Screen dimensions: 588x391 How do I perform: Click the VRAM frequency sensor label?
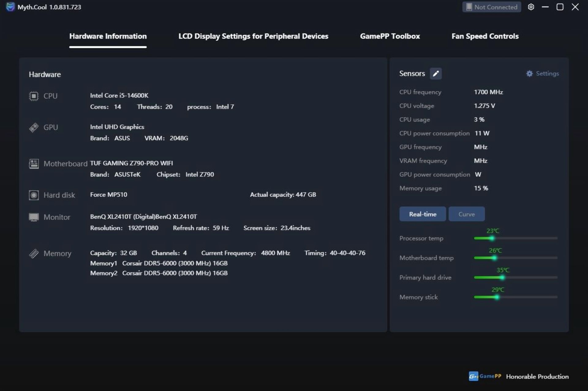[x=423, y=161]
